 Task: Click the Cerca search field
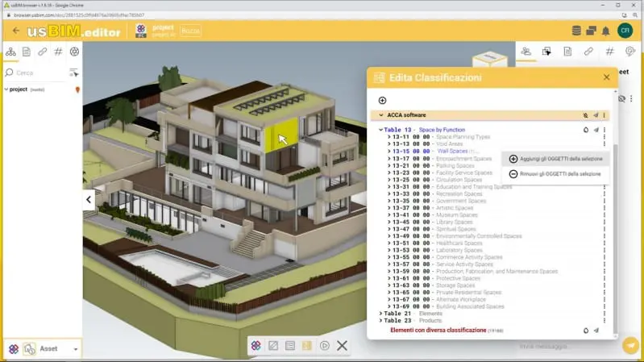click(40, 73)
